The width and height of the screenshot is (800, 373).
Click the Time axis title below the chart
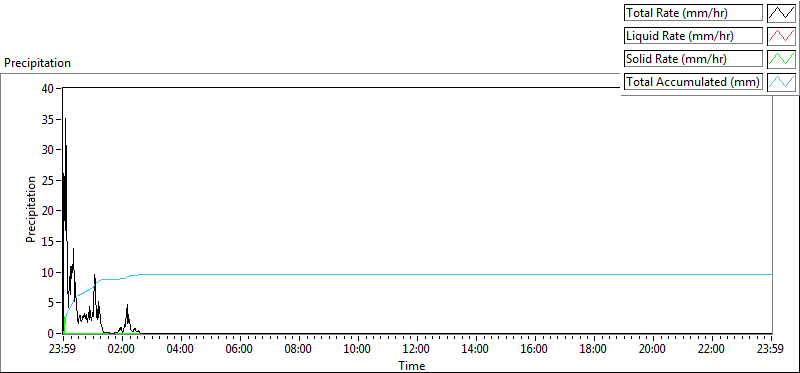point(412,365)
